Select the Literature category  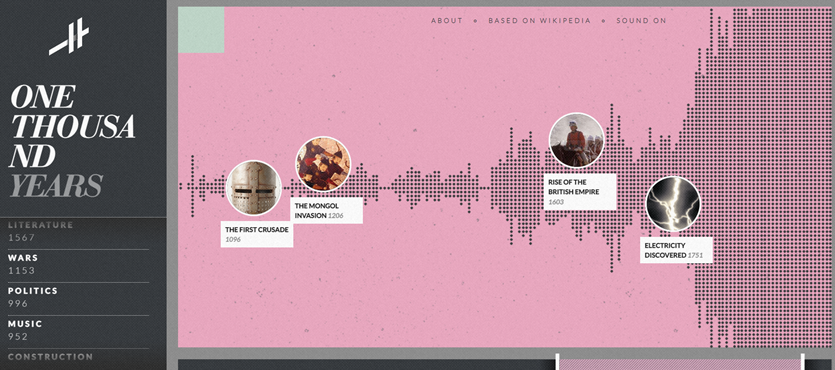coord(78,232)
